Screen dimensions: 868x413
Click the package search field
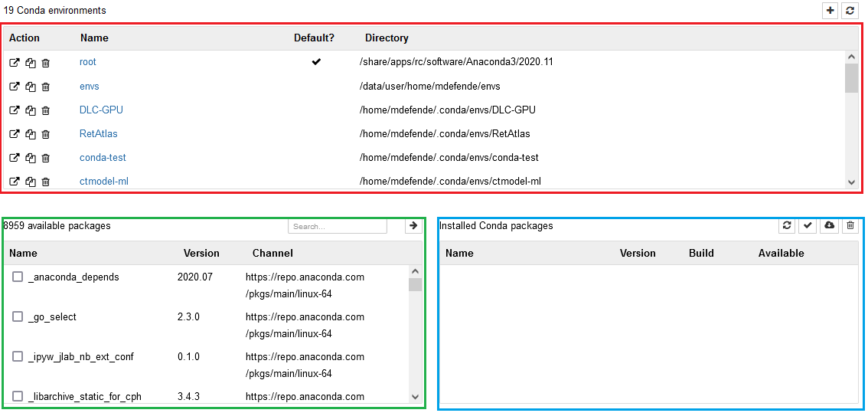point(338,227)
